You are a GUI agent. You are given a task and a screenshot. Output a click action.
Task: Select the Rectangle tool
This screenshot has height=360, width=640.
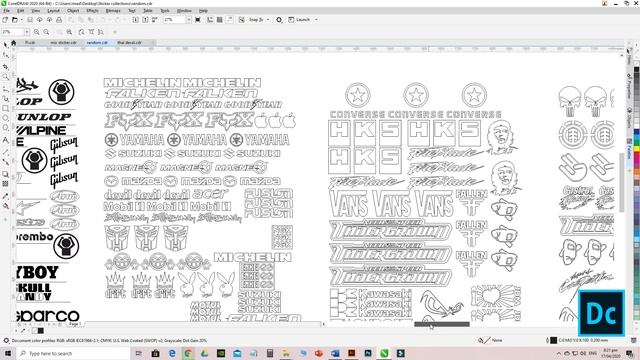[6, 109]
